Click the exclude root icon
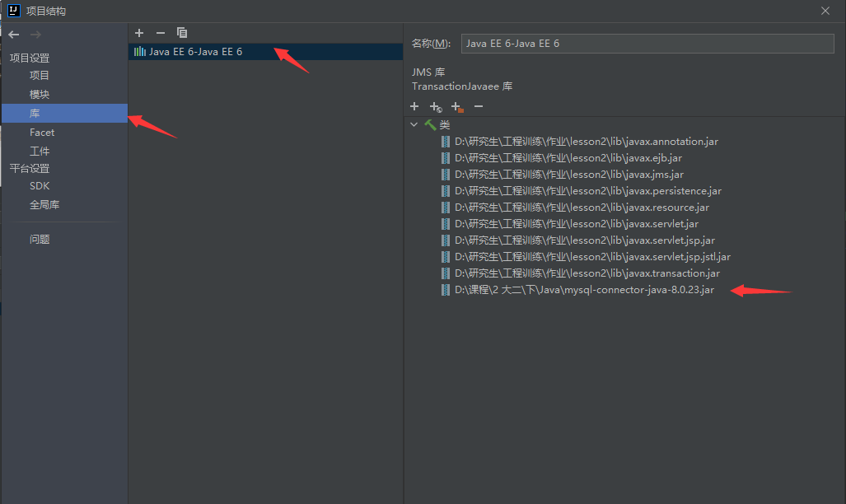Screen dimensions: 846x504 [457, 107]
